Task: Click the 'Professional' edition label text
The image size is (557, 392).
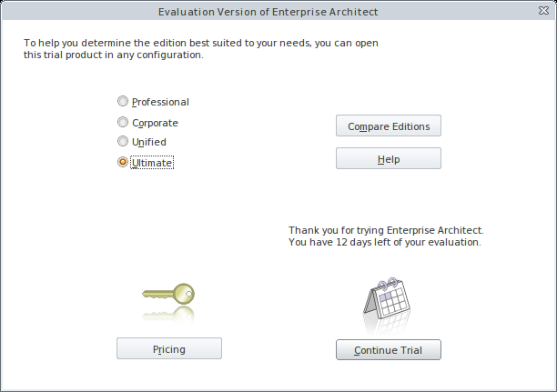Action: [160, 102]
